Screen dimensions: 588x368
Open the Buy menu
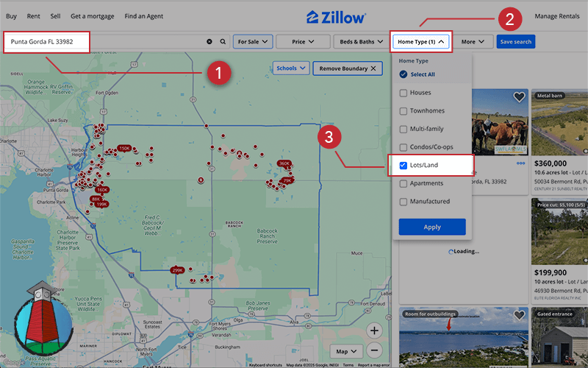(11, 16)
